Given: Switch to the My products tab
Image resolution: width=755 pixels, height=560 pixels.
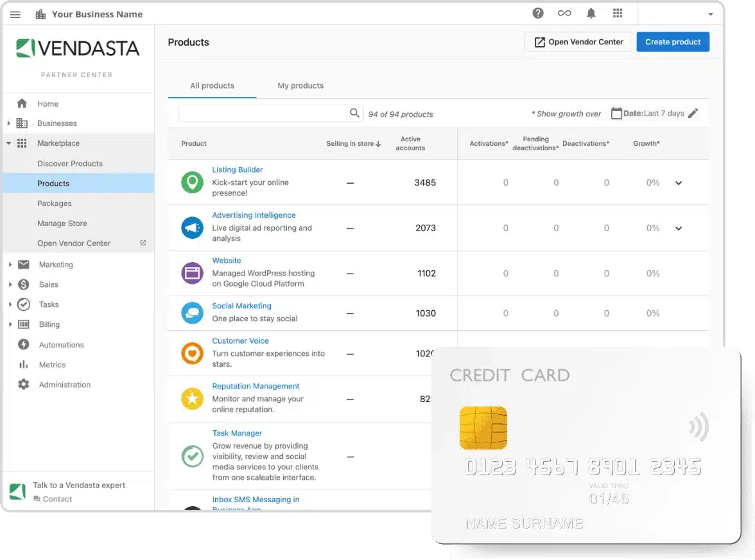Looking at the screenshot, I should coord(300,85).
